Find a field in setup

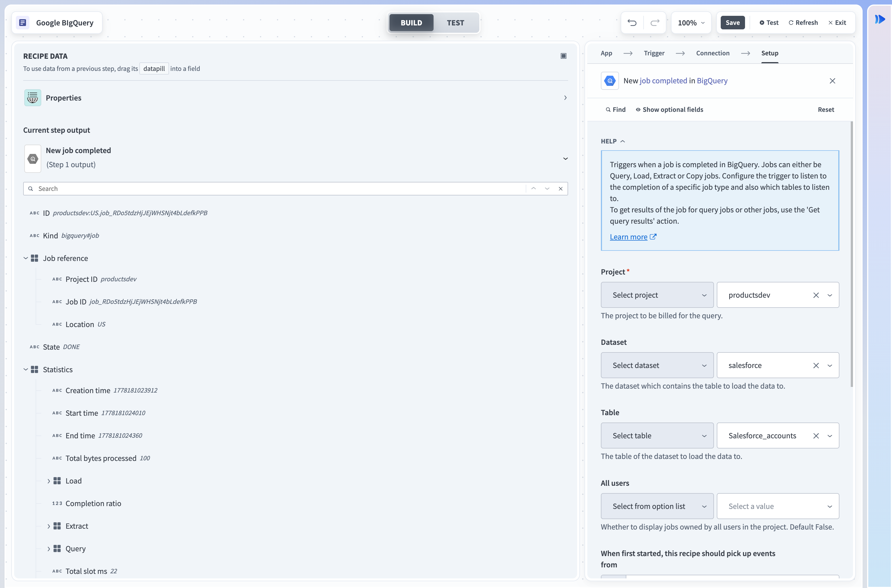pos(616,110)
